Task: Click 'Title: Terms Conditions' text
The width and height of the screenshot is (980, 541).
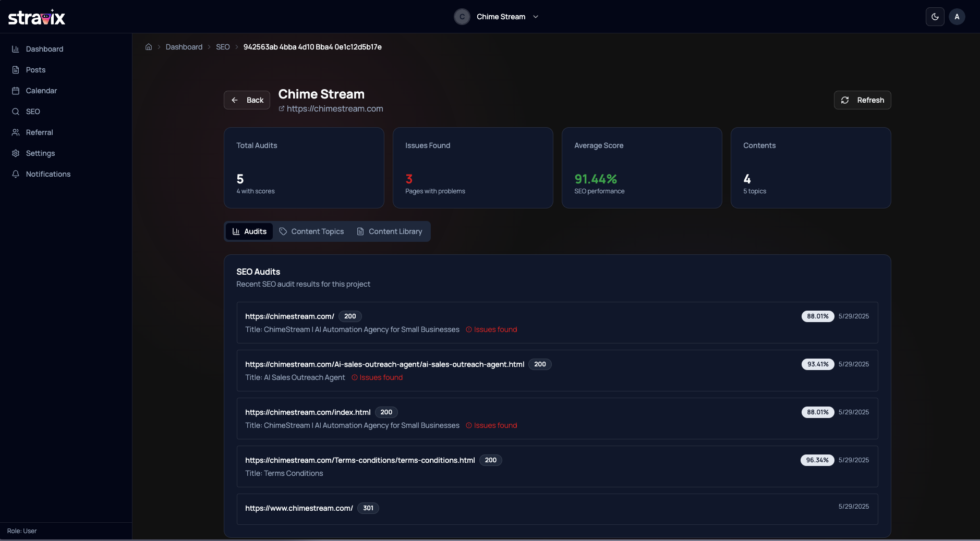Action: click(x=284, y=473)
